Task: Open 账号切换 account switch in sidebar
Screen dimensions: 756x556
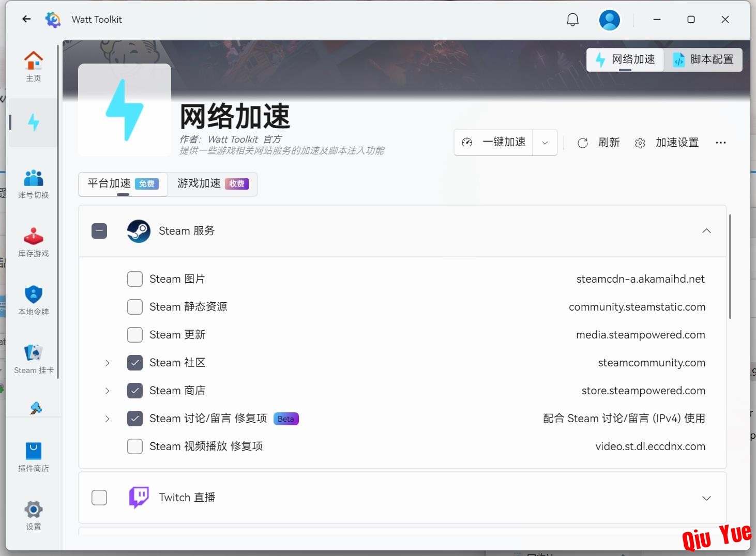Action: coord(34,184)
